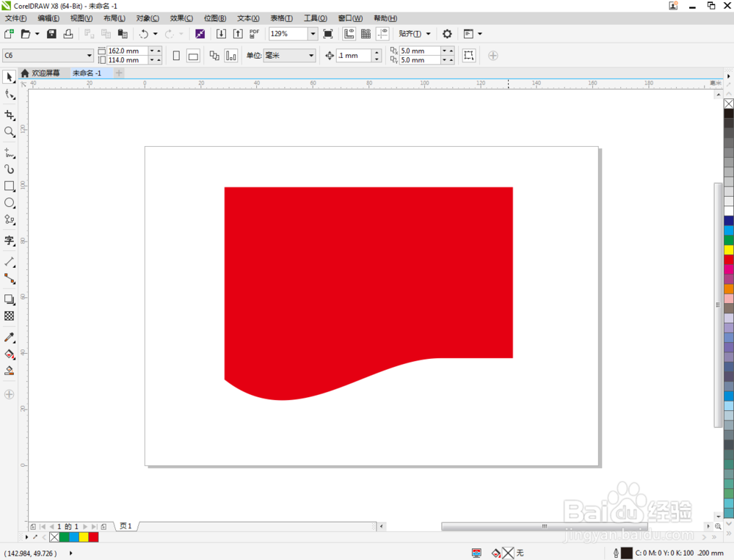This screenshot has height=560, width=734.
Task: Select the Transparency tool
Action: [x=10, y=316]
